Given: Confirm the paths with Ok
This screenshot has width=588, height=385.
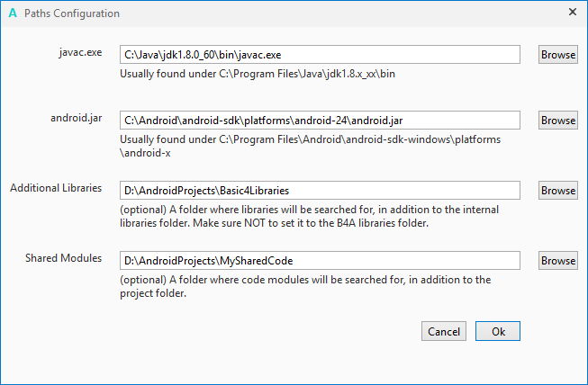Looking at the screenshot, I should click(x=498, y=331).
